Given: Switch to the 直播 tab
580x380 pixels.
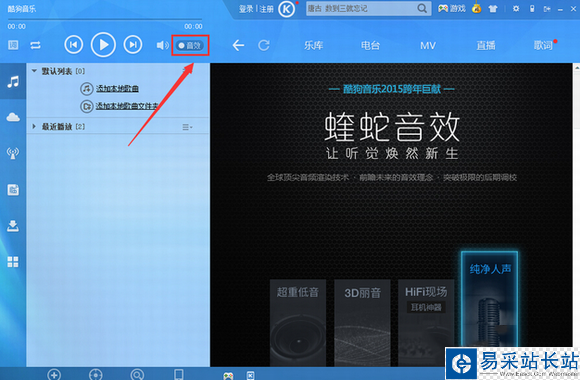Looking at the screenshot, I should 486,46.
